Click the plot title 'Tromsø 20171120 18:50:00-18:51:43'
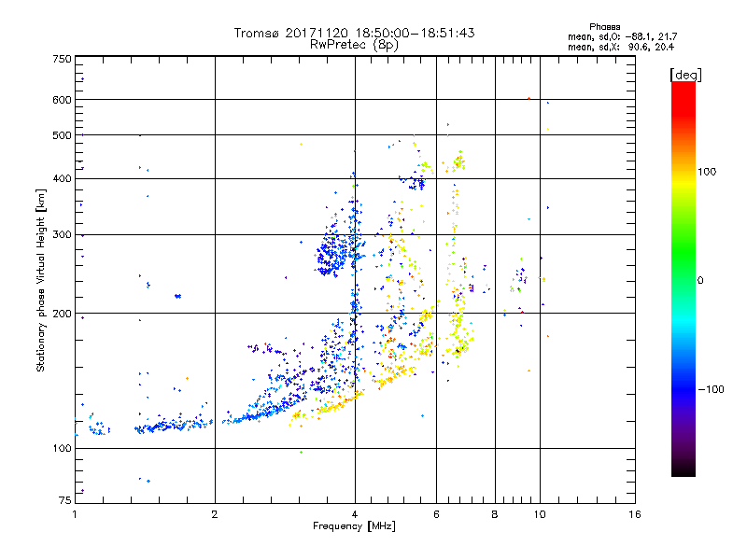Screen dimensions: 747x560 (354, 33)
